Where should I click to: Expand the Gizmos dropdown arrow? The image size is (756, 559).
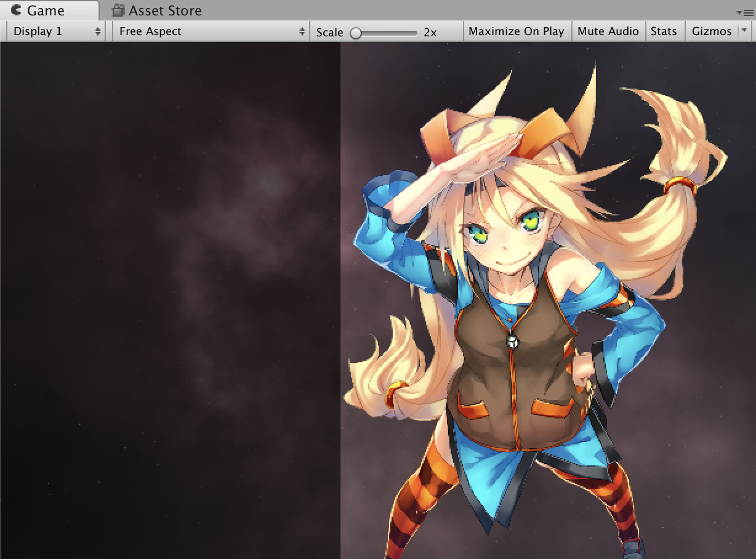[744, 31]
